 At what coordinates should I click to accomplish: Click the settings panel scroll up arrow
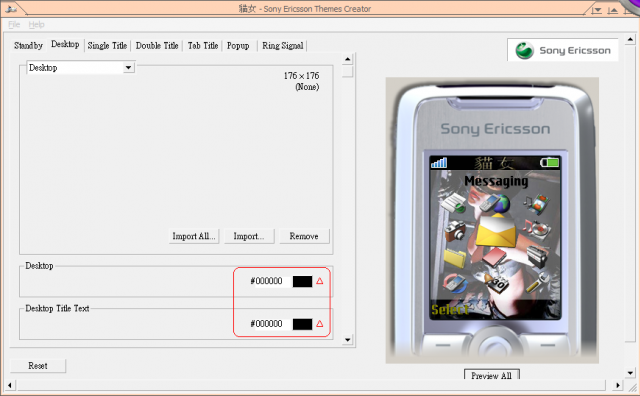(x=347, y=59)
